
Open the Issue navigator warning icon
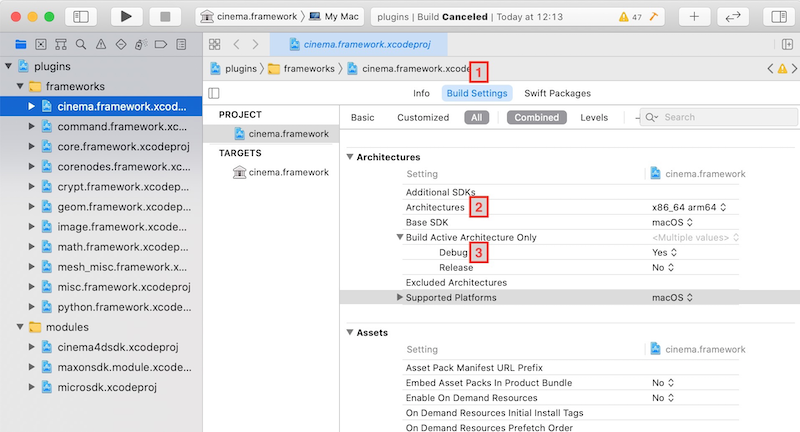100,45
